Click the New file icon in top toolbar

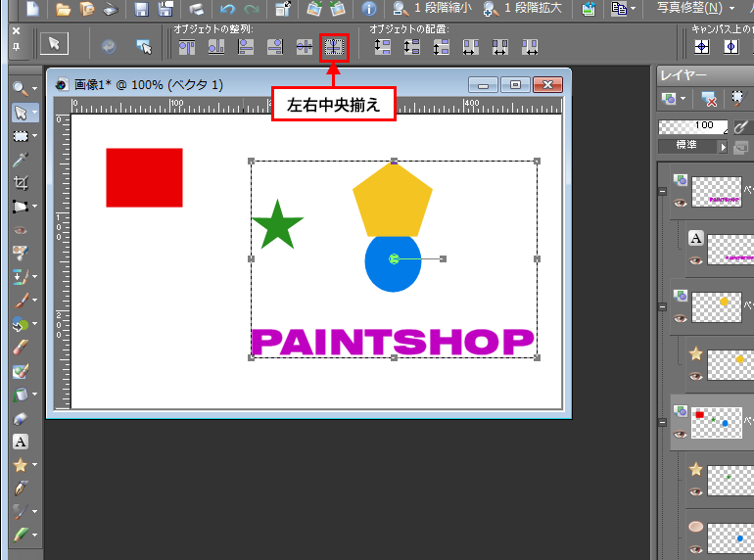(x=32, y=8)
